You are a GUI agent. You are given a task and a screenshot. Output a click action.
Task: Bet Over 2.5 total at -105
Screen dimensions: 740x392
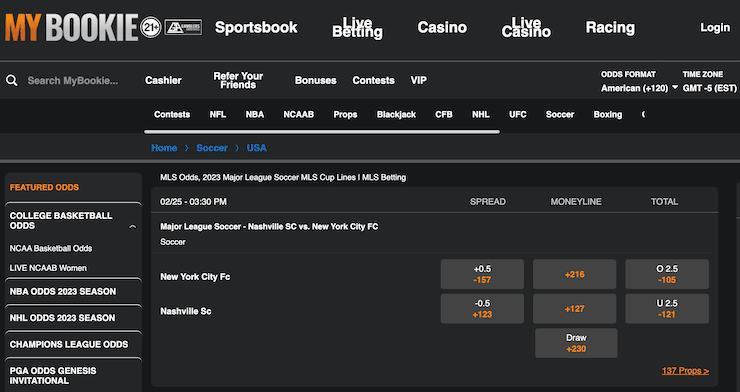[667, 274]
